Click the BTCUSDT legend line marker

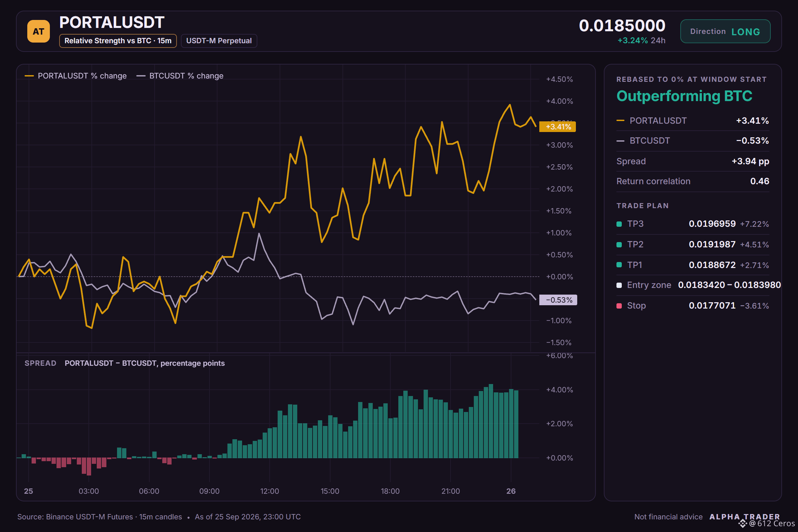point(141,76)
